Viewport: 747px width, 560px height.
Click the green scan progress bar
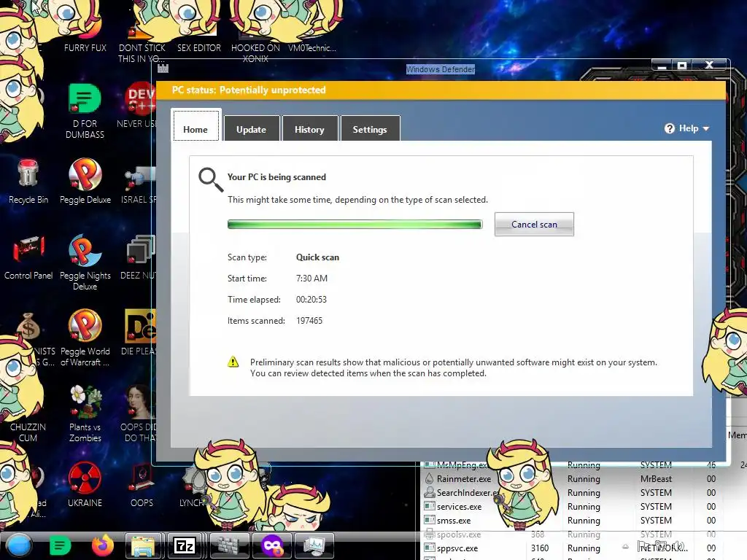355,225
